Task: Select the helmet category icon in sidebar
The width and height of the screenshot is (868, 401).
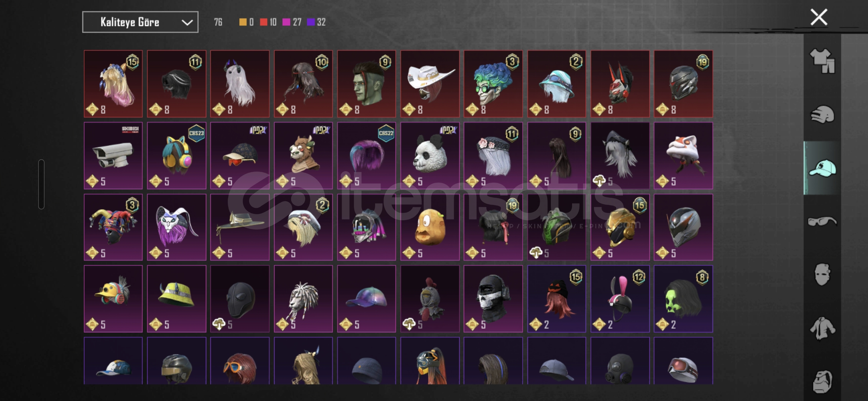Action: [x=822, y=114]
